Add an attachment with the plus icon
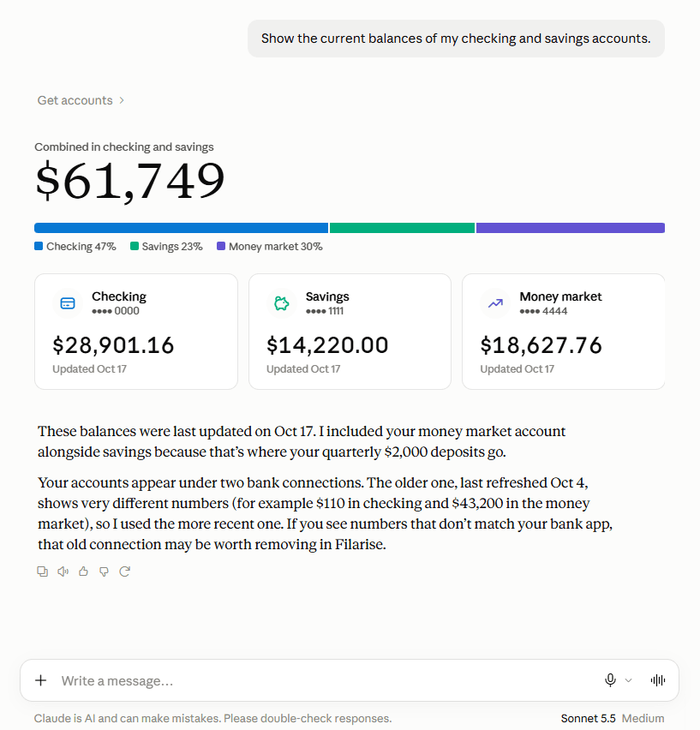The width and height of the screenshot is (700, 730). pyautogui.click(x=41, y=680)
